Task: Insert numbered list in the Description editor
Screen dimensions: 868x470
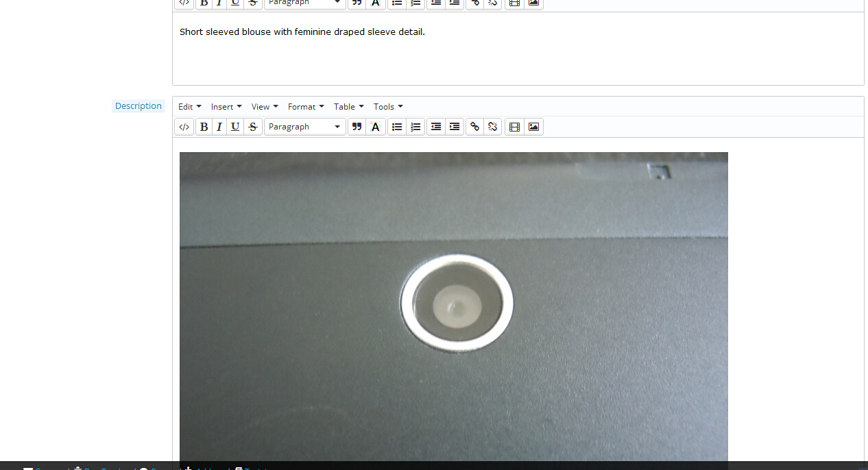Action: 415,127
